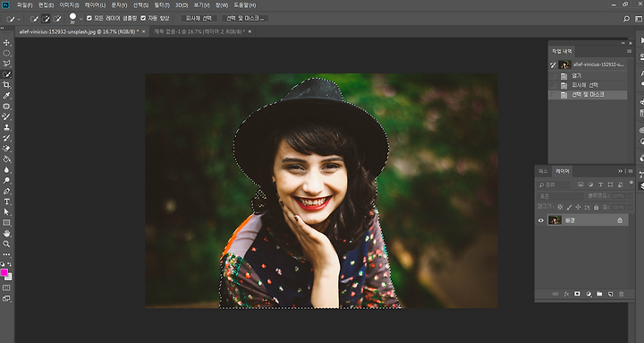The width and height of the screenshot is (644, 343).
Task: Select the Quick Selection tool in toolbar
Action: click(6, 74)
